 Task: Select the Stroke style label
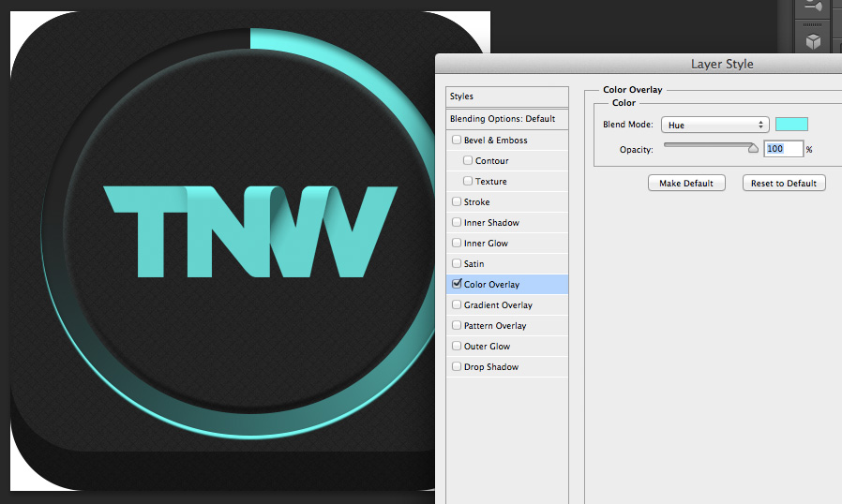pyautogui.click(x=477, y=201)
